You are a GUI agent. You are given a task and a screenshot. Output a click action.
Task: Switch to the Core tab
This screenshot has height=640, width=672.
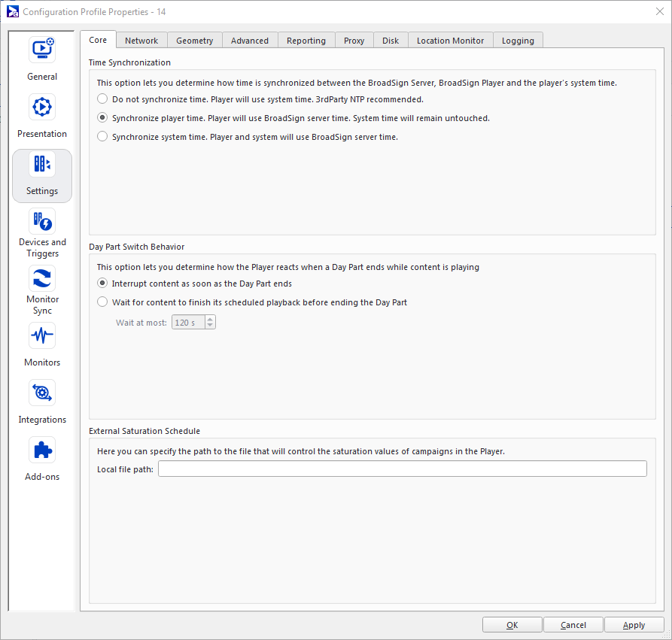point(98,40)
